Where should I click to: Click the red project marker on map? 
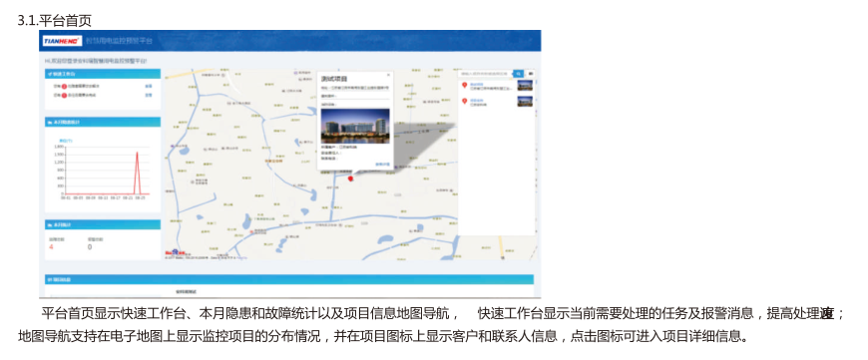click(x=350, y=179)
